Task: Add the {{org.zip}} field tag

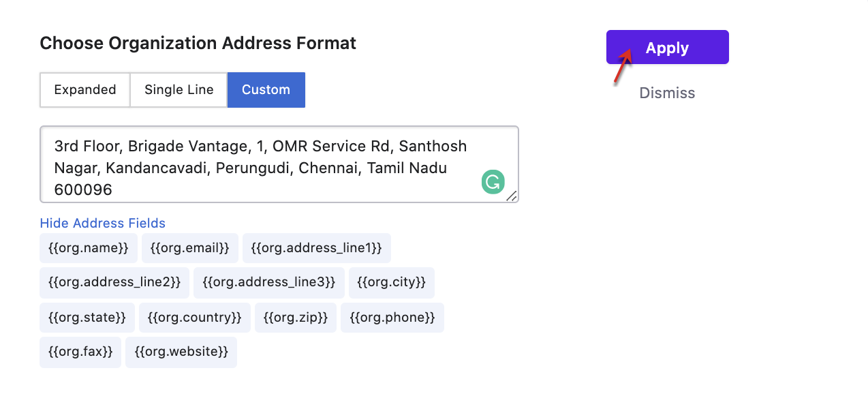Action: point(296,318)
